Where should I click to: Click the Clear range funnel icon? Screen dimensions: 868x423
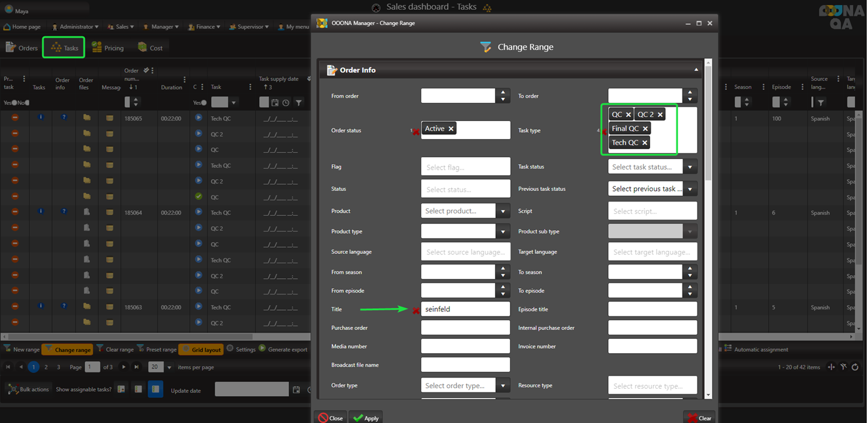tap(100, 349)
